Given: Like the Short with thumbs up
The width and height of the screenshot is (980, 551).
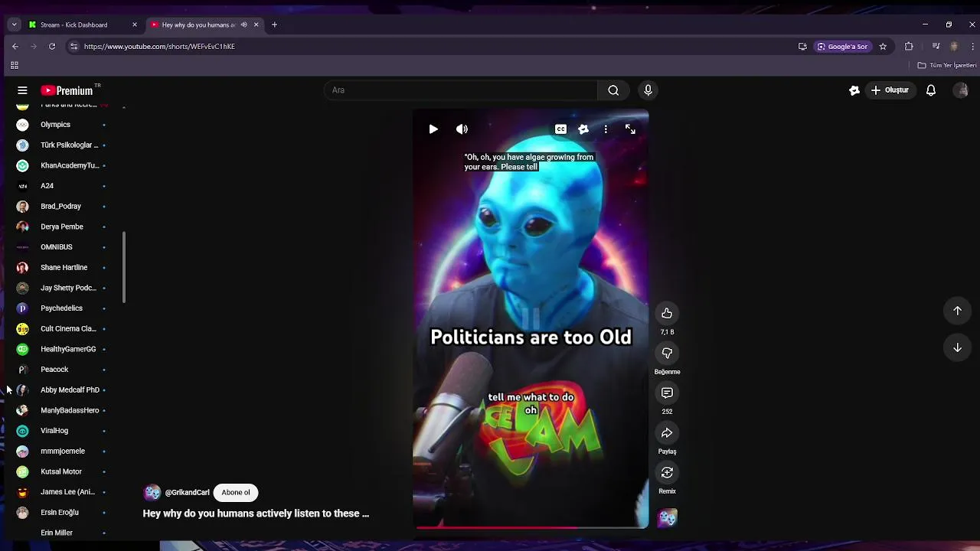Looking at the screenshot, I should [x=667, y=313].
